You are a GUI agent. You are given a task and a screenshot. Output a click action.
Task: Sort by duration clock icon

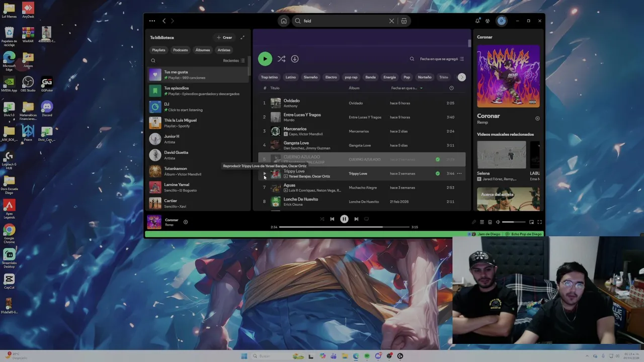pyautogui.click(x=451, y=88)
